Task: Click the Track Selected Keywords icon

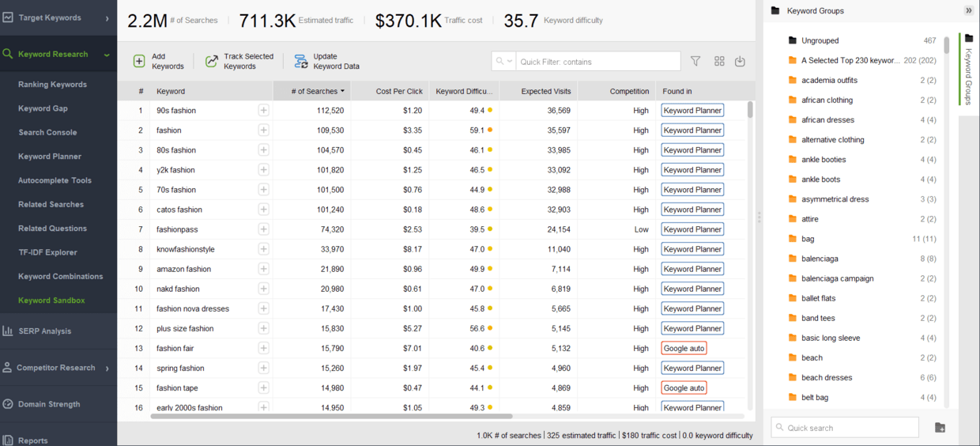Action: [212, 62]
